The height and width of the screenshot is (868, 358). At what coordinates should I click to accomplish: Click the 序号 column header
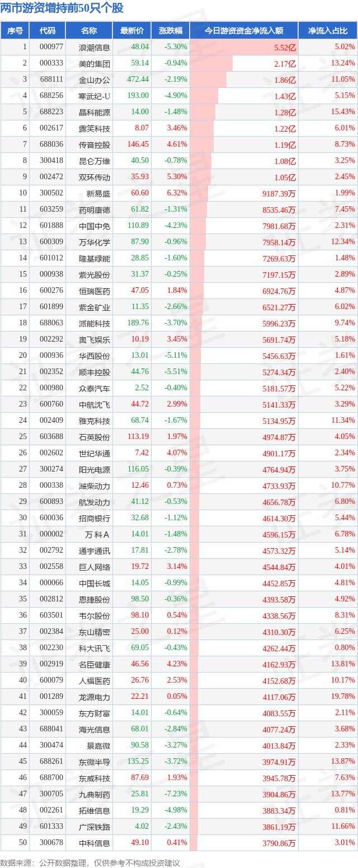pyautogui.click(x=15, y=31)
